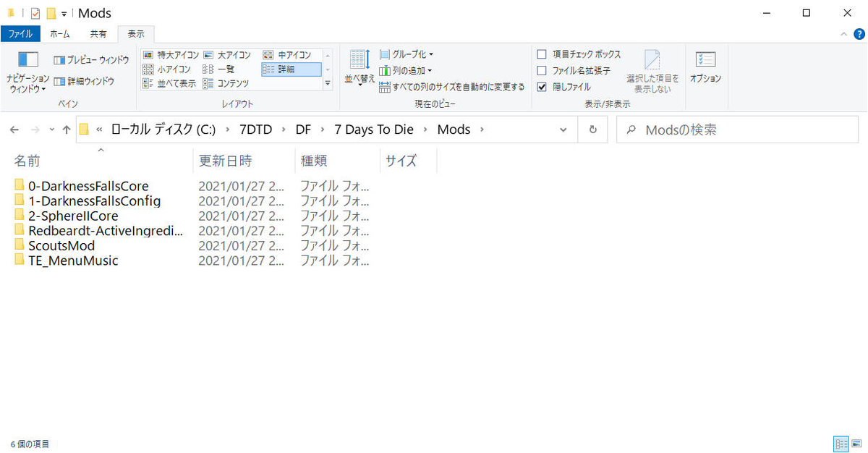Select 小アイコン layout
Image resolution: width=868 pixels, height=453 pixels.
coord(166,69)
